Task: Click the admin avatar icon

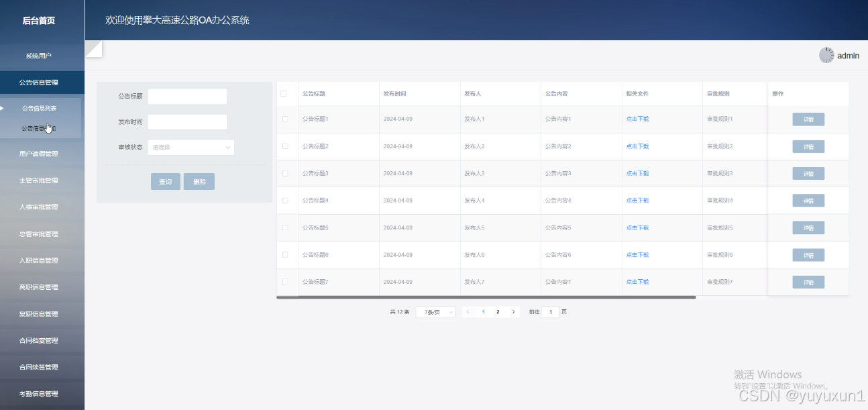Action: click(x=826, y=56)
